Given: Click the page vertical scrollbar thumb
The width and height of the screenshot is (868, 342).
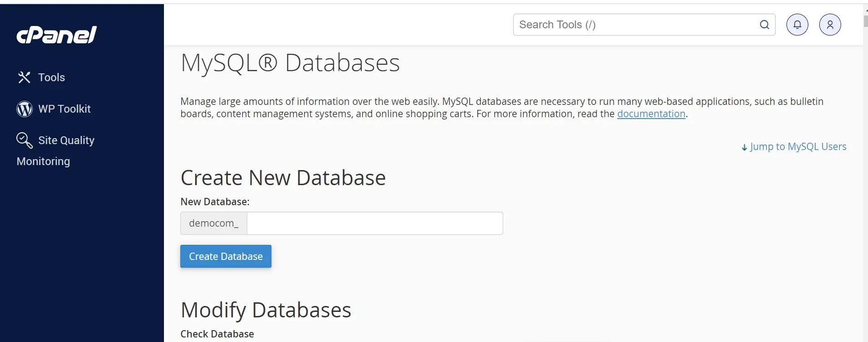Looking at the screenshot, I should [x=866, y=21].
